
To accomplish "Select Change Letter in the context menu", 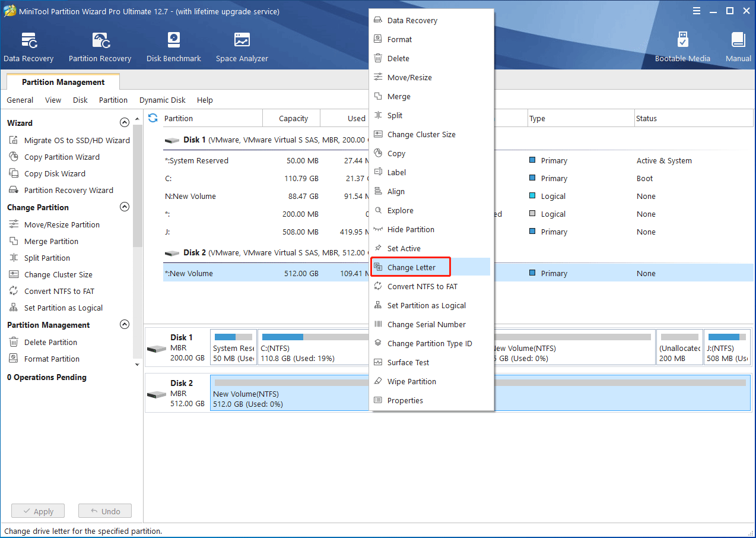I will click(411, 268).
